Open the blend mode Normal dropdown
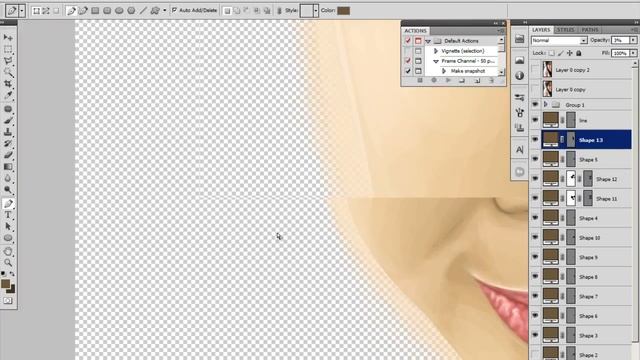This screenshot has height=360, width=640. tap(559, 40)
